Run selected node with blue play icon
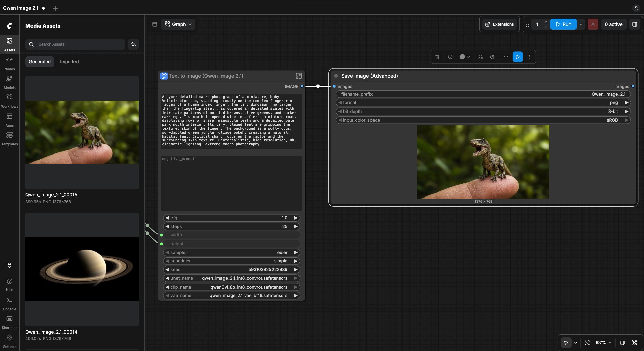The width and height of the screenshot is (644, 351). point(518,57)
